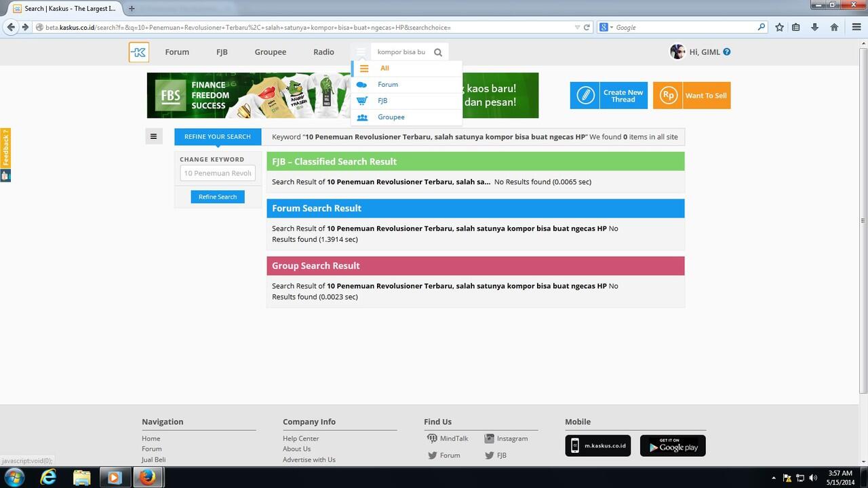Click the user avatar next to Hi, GIML

677,52
